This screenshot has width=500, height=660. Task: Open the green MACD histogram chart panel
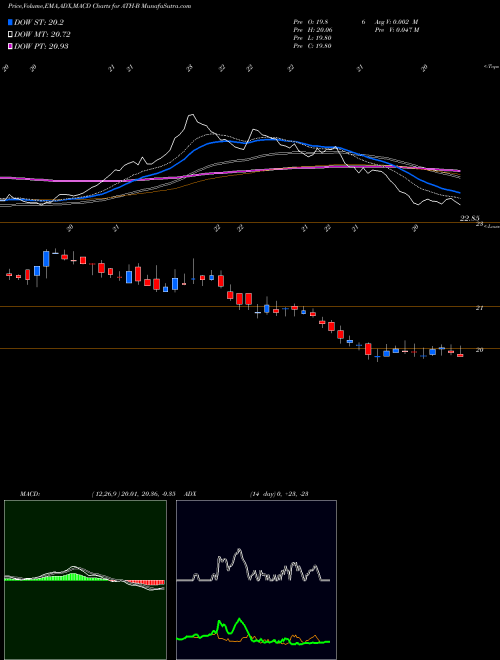85,580
